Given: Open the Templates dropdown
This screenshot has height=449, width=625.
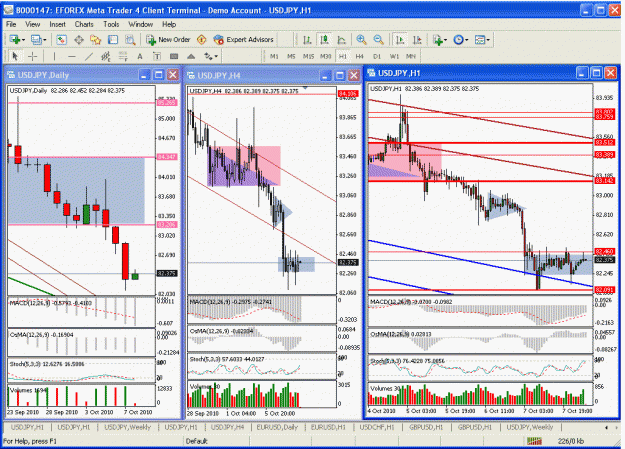Looking at the screenshot, I should (482, 39).
